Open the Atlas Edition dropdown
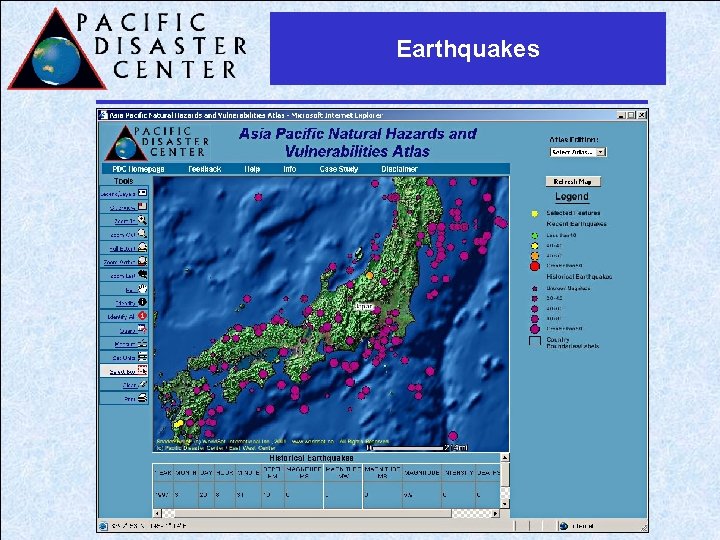Viewport: 720px width, 540px height. click(578, 152)
